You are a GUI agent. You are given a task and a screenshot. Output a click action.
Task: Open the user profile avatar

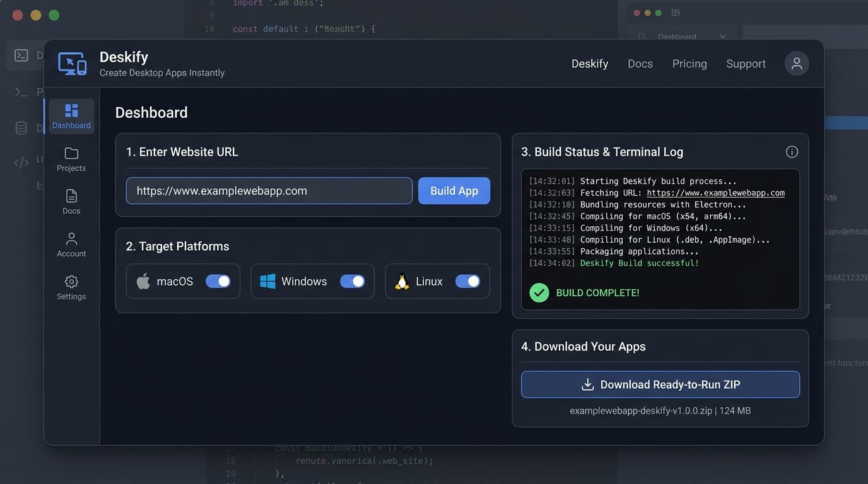(x=797, y=64)
